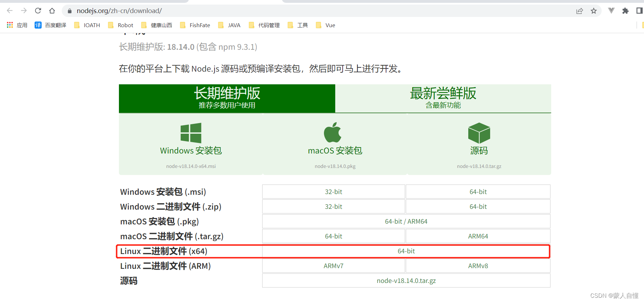Open the 健康山西 bookmark folder
The width and height of the screenshot is (644, 302).
click(156, 25)
